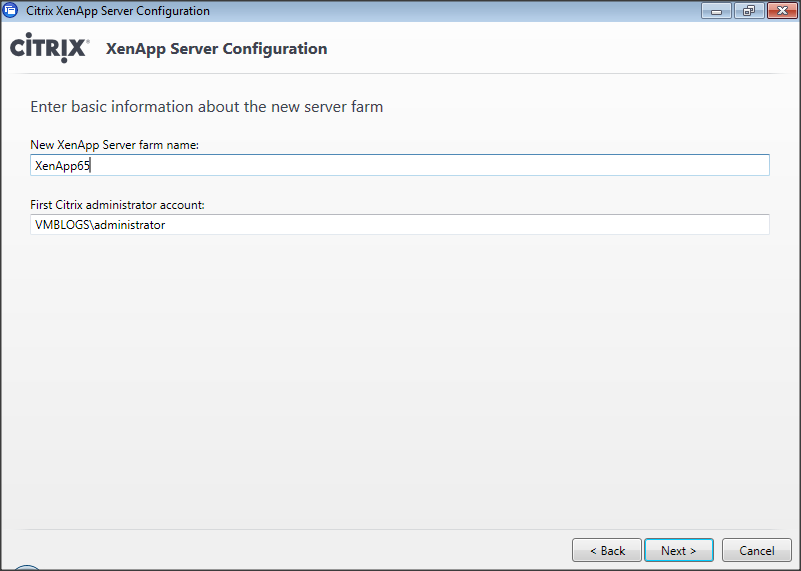The image size is (801, 571).
Task: Place cursor after the XenApp65 text
Action: pyautogui.click(x=92, y=165)
